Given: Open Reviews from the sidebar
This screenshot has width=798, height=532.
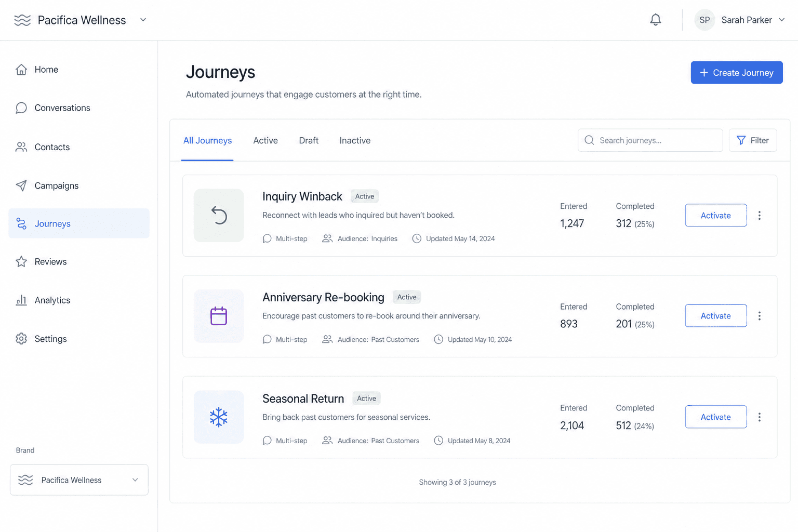Looking at the screenshot, I should pos(79,261).
